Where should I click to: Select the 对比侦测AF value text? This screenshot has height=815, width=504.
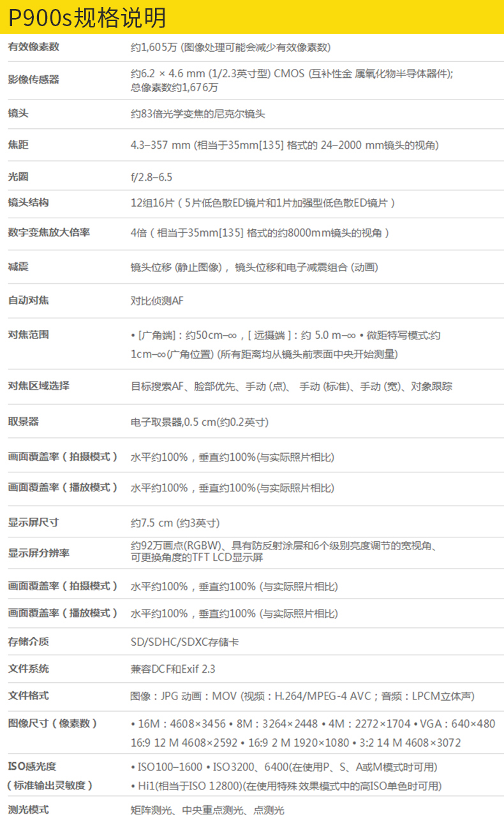coord(157,300)
